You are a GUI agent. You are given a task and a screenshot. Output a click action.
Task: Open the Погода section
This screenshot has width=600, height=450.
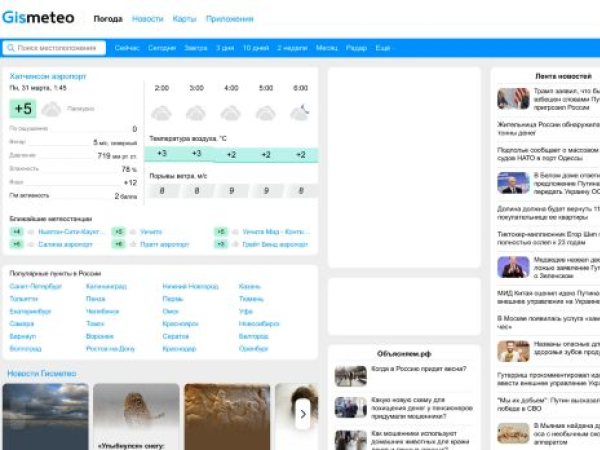pos(108,19)
